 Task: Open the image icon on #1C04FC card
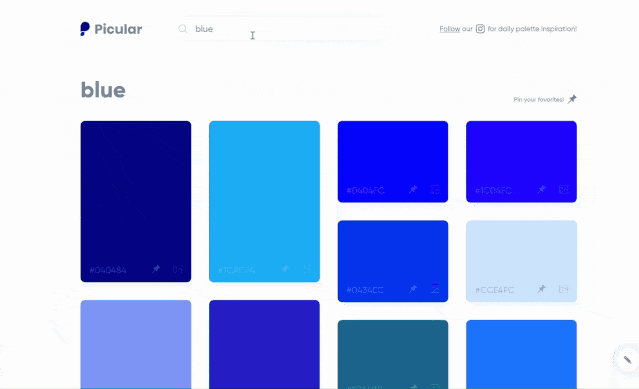[564, 189]
